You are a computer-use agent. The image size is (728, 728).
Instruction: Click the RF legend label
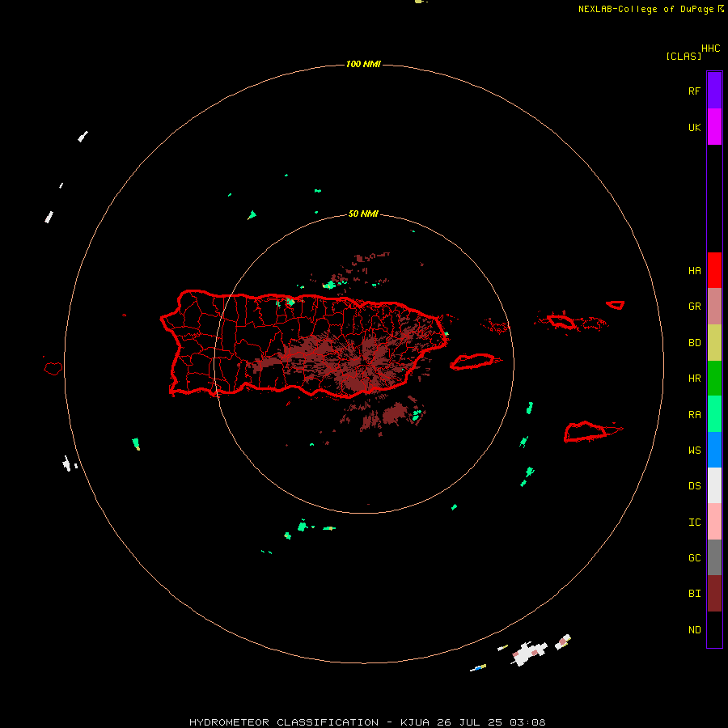pyautogui.click(x=694, y=91)
